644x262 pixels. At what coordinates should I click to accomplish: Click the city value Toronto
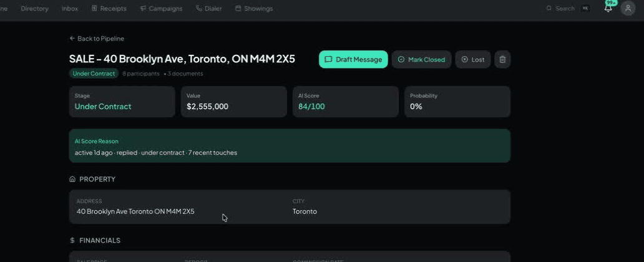305,211
